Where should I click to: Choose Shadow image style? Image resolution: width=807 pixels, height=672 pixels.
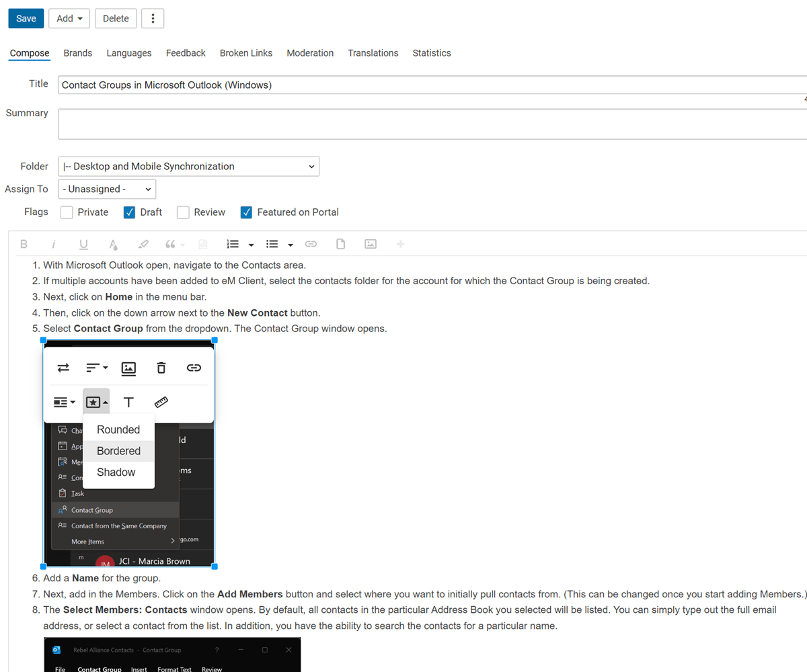pos(118,472)
